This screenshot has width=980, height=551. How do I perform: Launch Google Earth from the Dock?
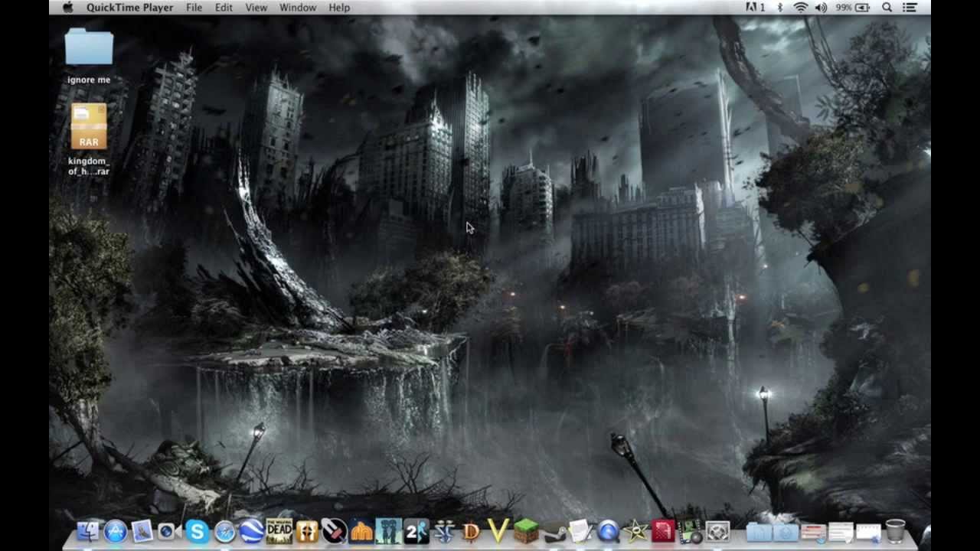(252, 531)
